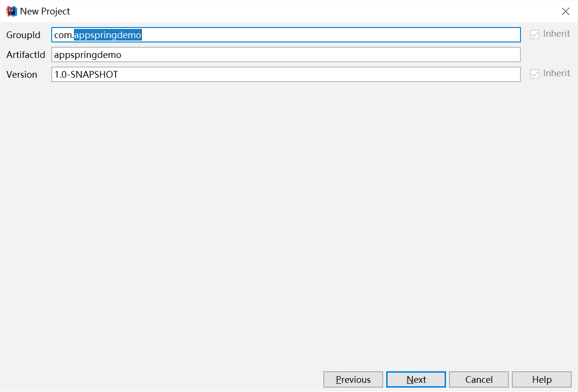Screen dimensions: 578x392
Task: Close the New Project dialog
Action: point(565,12)
